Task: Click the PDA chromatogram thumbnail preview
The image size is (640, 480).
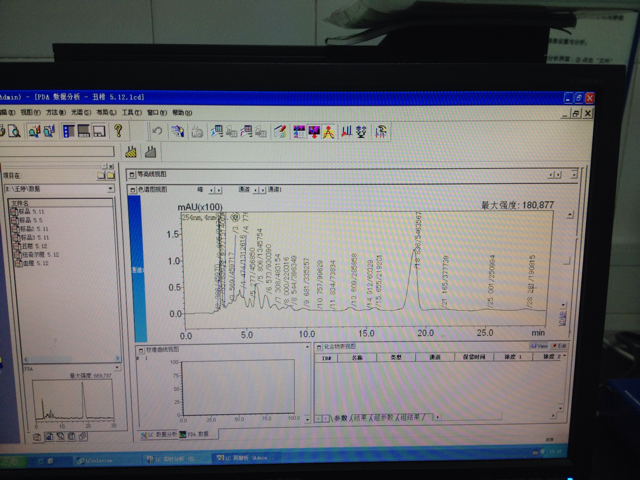Action: [x=73, y=400]
